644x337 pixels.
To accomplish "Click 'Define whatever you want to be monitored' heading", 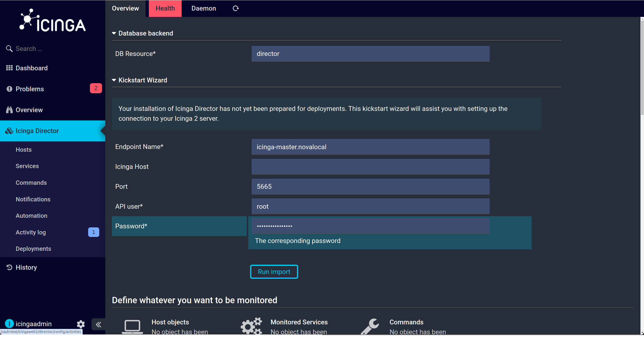I will coord(194,300).
